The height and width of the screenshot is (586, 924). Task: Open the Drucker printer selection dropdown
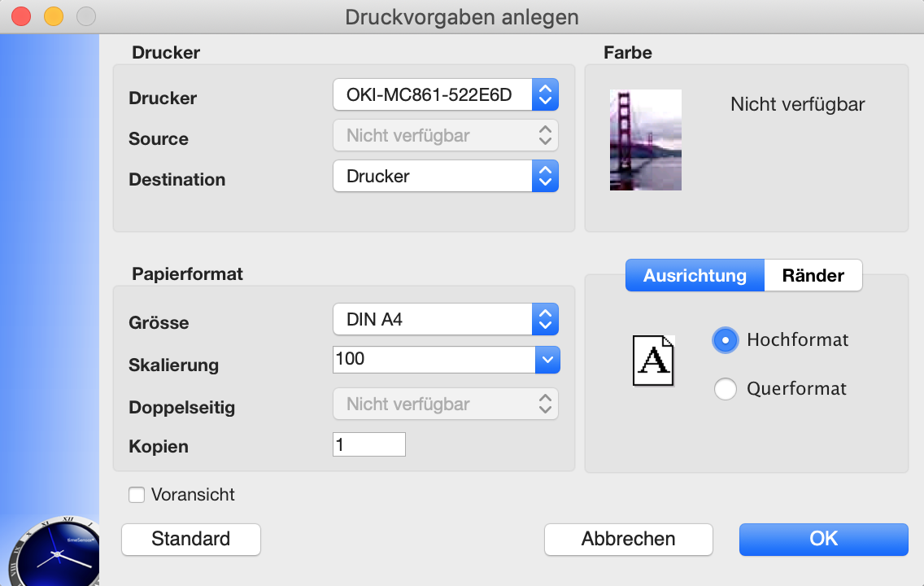click(446, 95)
